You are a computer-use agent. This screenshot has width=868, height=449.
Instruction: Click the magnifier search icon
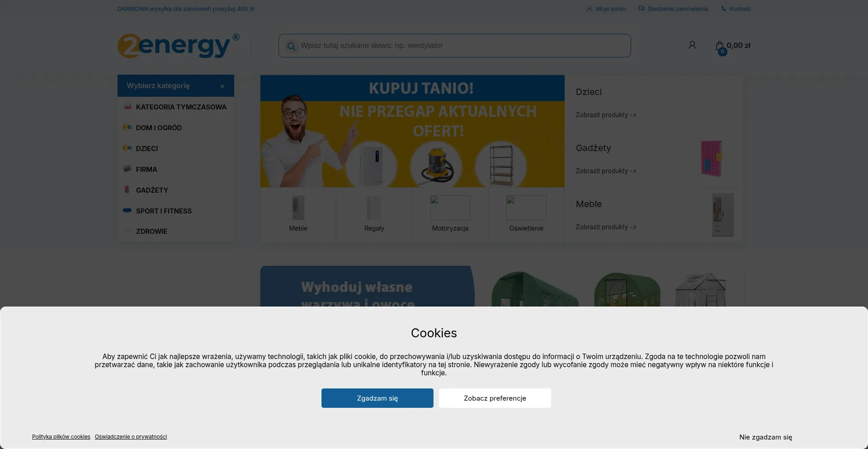click(x=291, y=46)
